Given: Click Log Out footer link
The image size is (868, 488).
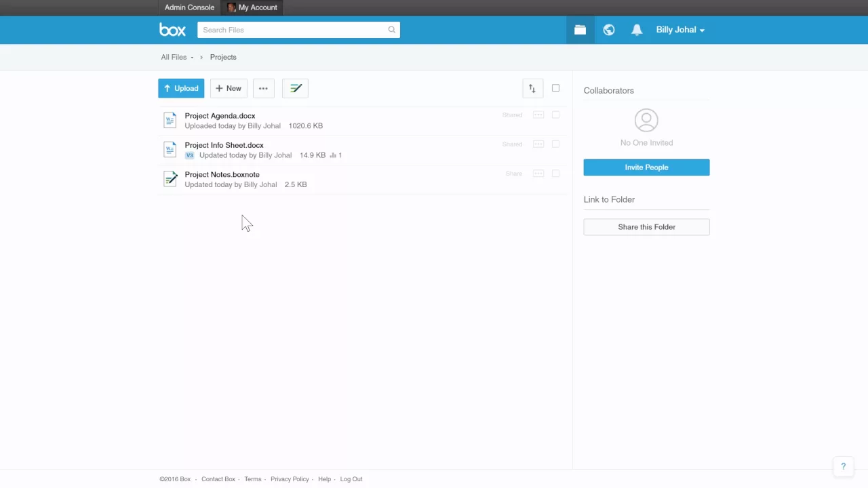Looking at the screenshot, I should (351, 479).
